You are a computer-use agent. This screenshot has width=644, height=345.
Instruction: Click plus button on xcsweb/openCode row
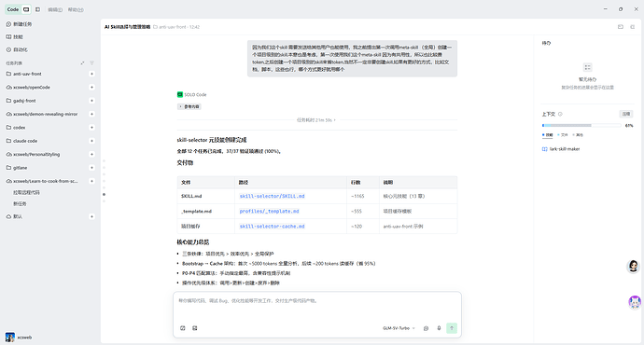click(x=91, y=88)
